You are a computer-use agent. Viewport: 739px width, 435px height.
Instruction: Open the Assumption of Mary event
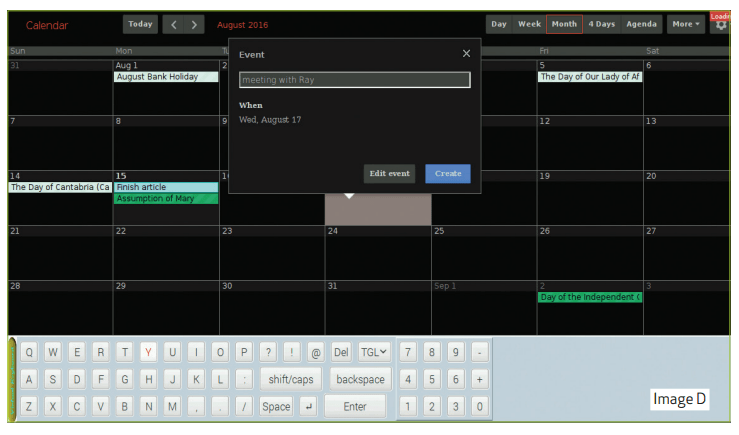point(166,198)
